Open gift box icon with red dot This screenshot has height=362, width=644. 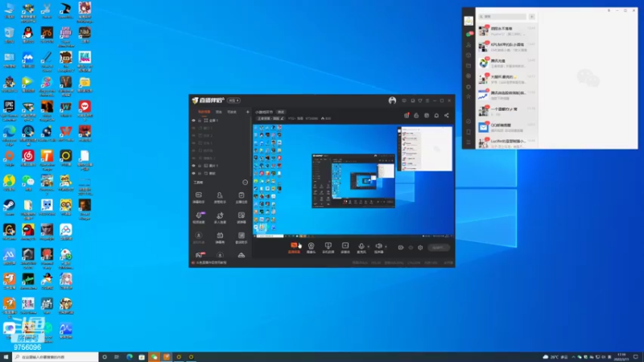[407, 115]
